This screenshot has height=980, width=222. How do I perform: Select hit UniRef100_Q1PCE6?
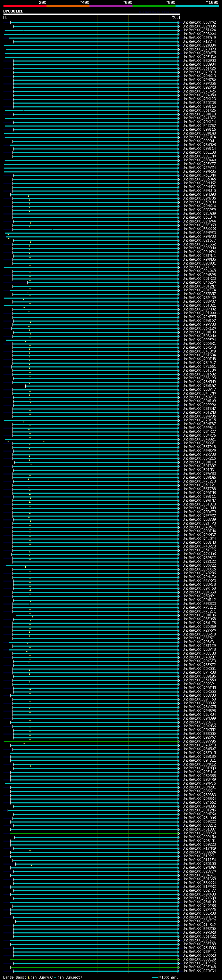(x=199, y=963)
